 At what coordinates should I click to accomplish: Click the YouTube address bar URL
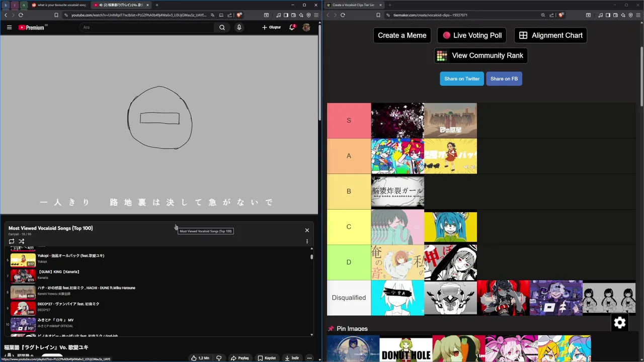coord(139,15)
